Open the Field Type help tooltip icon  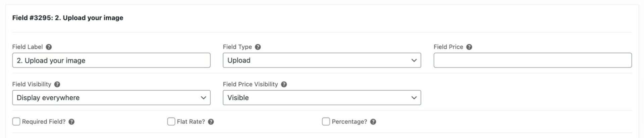pos(258,47)
